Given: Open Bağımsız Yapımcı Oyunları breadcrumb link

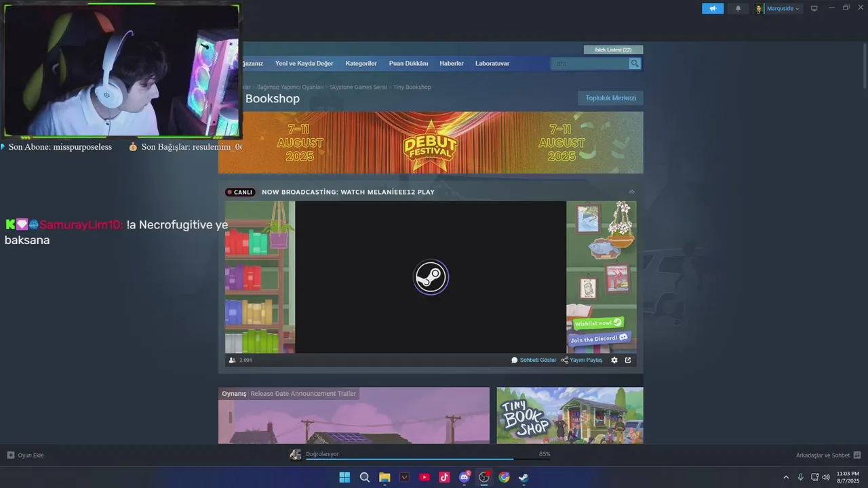Looking at the screenshot, I should pos(290,87).
